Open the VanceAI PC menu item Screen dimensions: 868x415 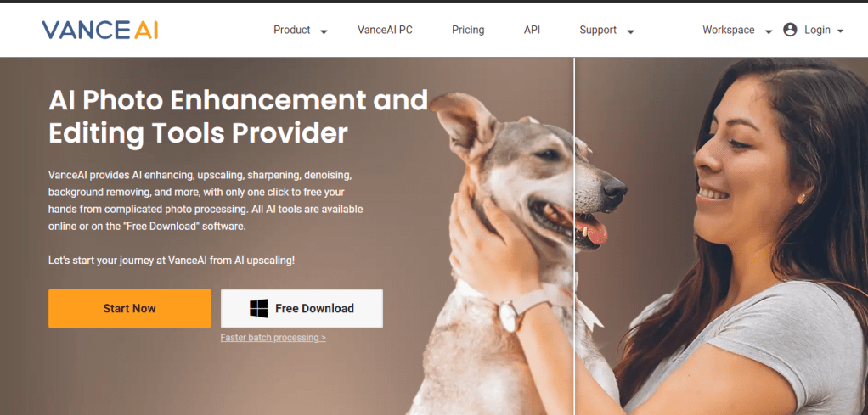point(385,30)
